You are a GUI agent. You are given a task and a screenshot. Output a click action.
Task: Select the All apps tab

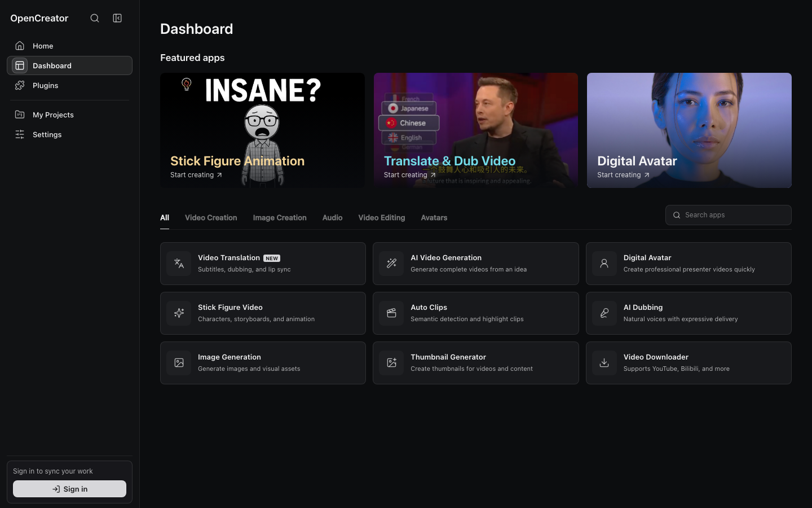coord(165,218)
